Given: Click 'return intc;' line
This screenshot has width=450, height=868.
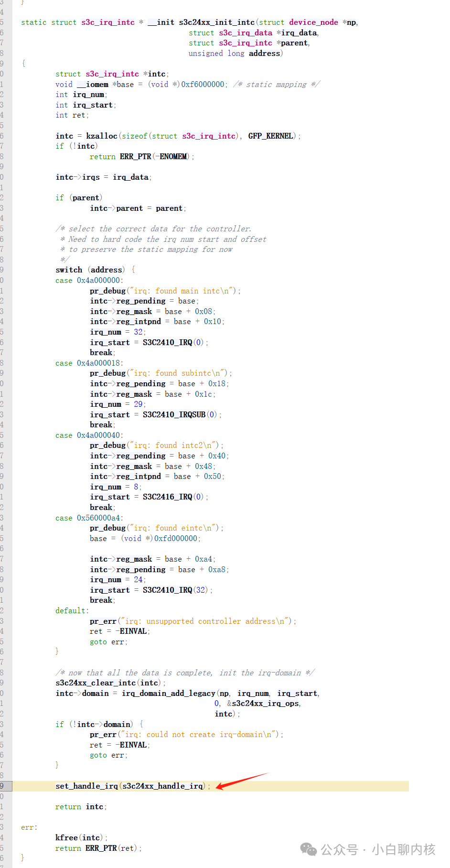Looking at the screenshot, I should pos(81,807).
